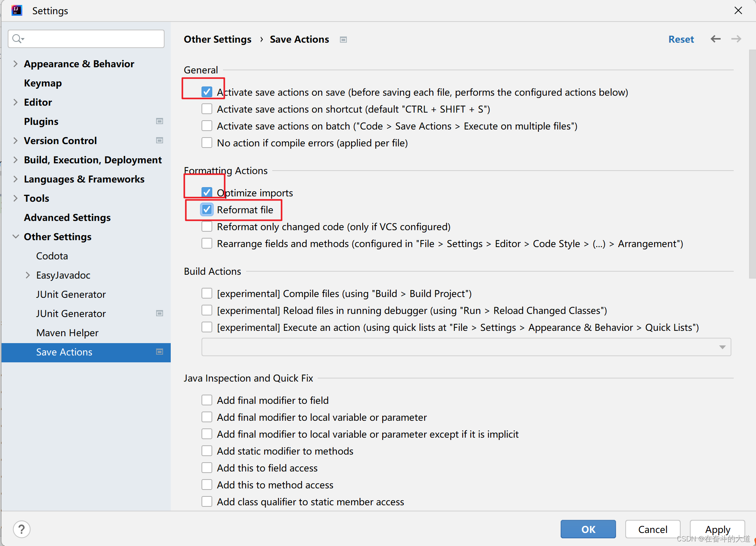
Task: Click Other Settings in the breadcrumb
Action: (218, 39)
